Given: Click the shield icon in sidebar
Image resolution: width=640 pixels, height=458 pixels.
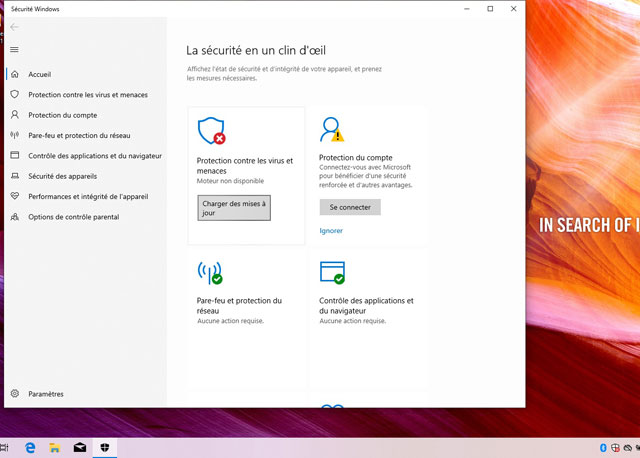Looking at the screenshot, I should 15,94.
